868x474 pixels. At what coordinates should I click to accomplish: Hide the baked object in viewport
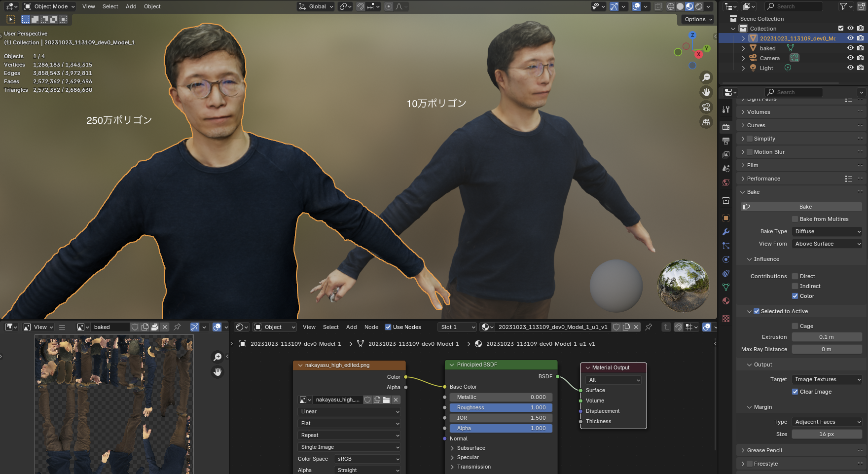pyautogui.click(x=850, y=48)
